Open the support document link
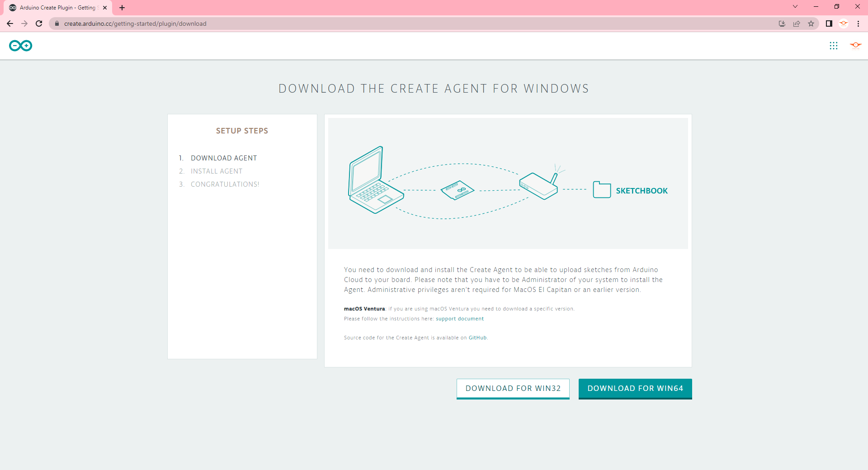This screenshot has width=868, height=470. 460,319
